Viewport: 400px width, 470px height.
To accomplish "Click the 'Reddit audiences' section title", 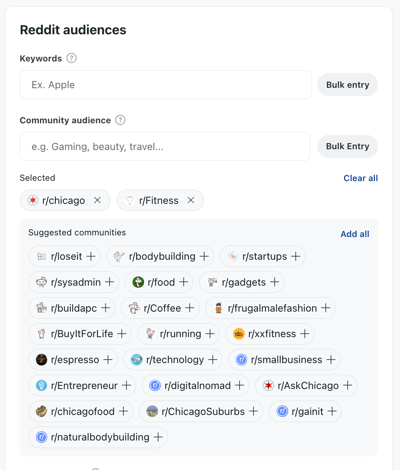I will point(73,30).
